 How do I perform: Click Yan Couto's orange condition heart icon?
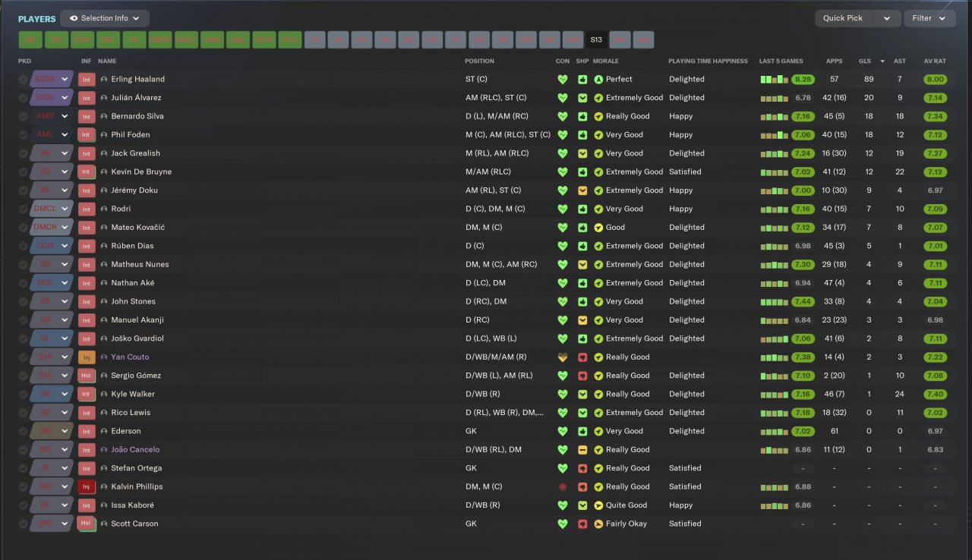point(563,357)
